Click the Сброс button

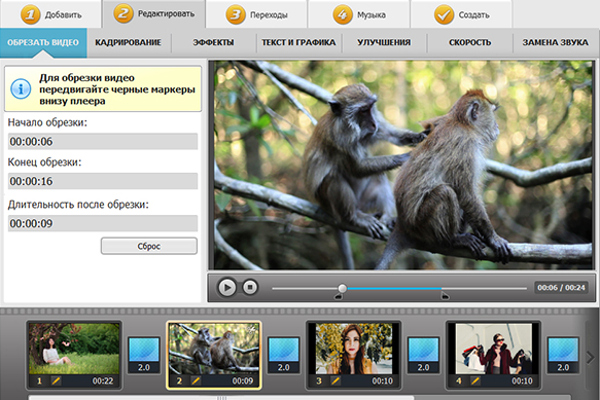[x=149, y=246]
